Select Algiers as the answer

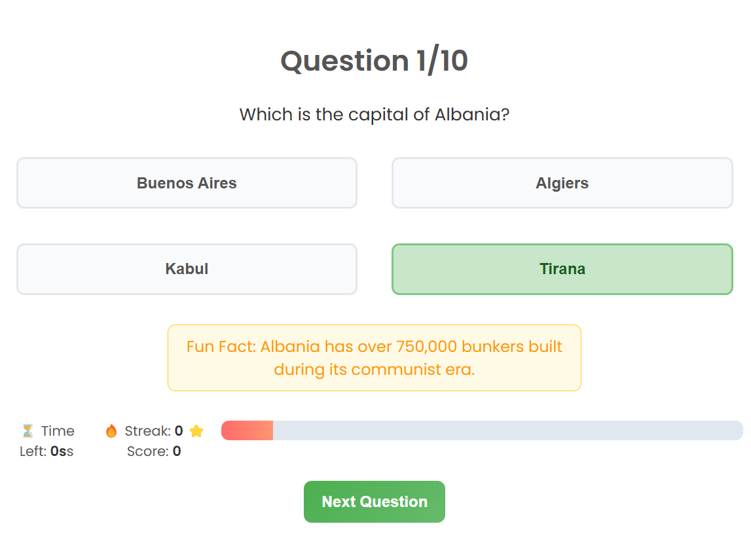pos(562,183)
